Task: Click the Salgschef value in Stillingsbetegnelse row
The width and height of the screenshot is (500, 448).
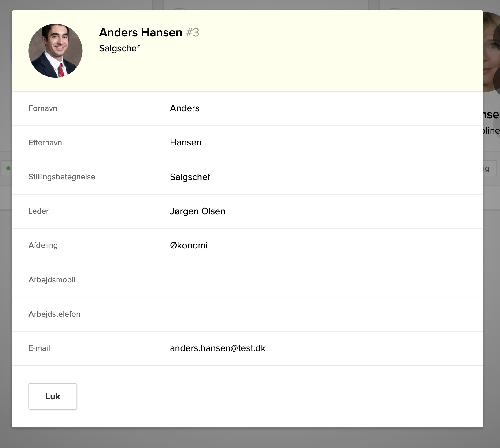Action: (190, 177)
